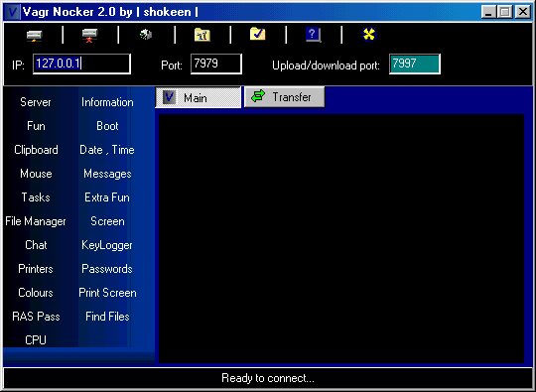Select the Messages entry
Screen dimensions: 536x392
pyautogui.click(x=107, y=174)
